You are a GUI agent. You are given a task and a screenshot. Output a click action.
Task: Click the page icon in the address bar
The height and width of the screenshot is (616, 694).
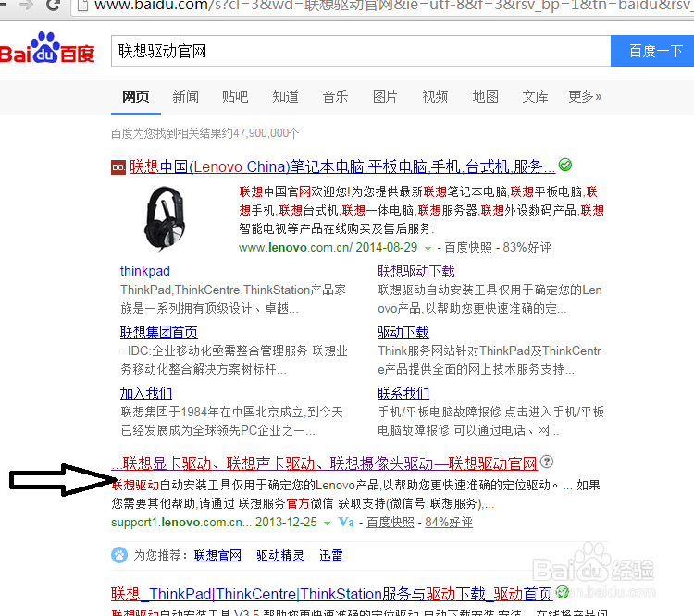coord(81,5)
